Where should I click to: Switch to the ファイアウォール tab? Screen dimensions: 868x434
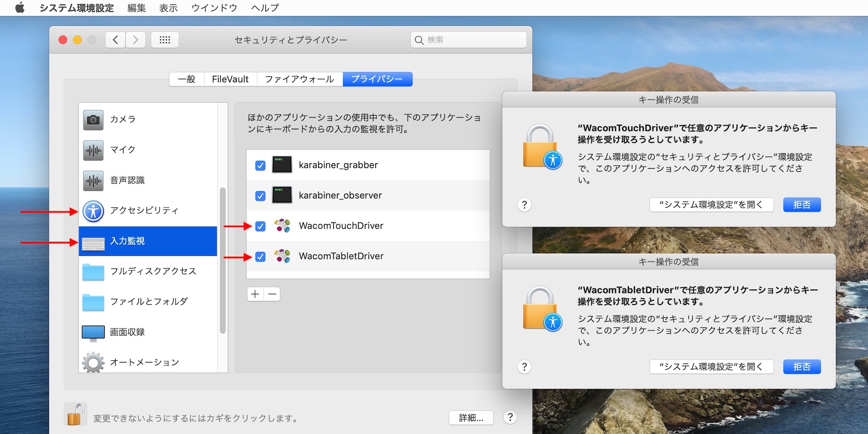coord(300,79)
